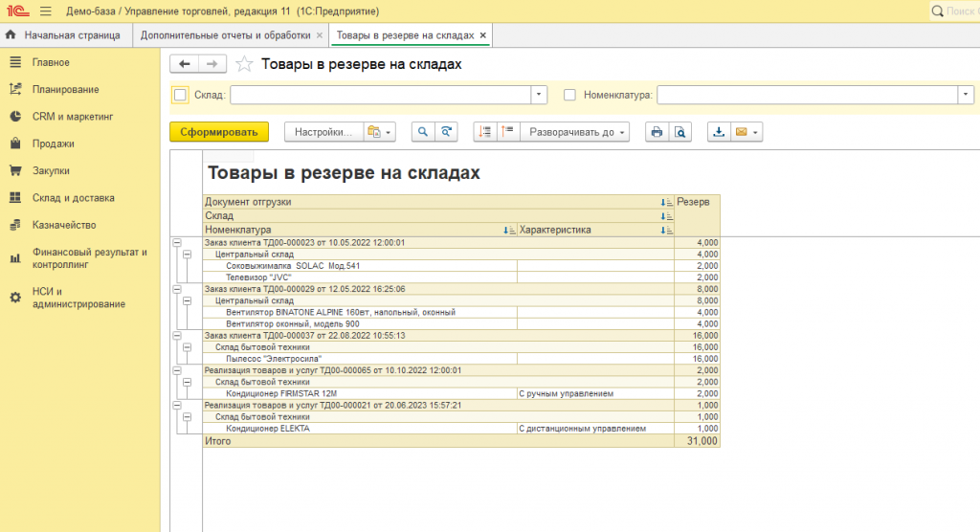This screenshot has width=980, height=532.
Task: Open the Настройки... button
Action: pos(323,132)
